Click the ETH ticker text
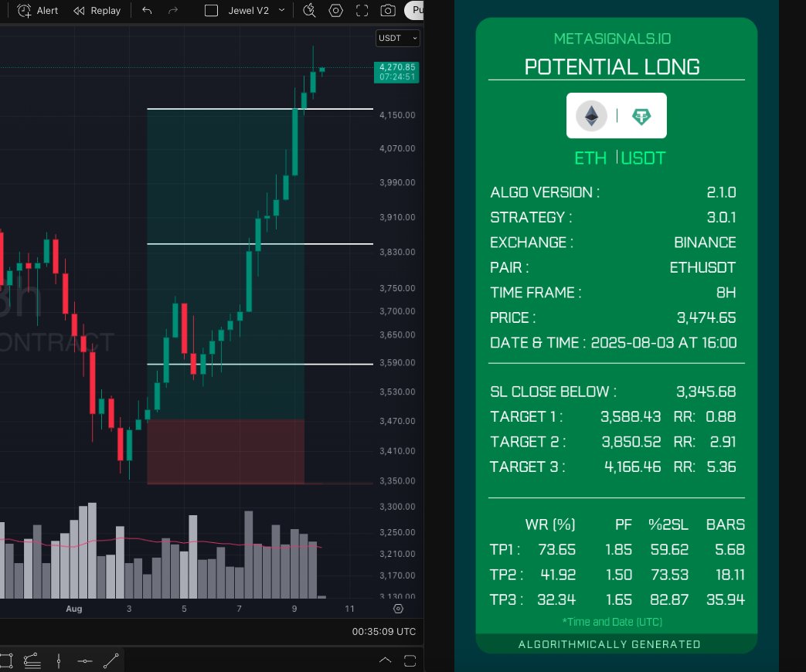Image resolution: width=806 pixels, height=672 pixels. (590, 158)
